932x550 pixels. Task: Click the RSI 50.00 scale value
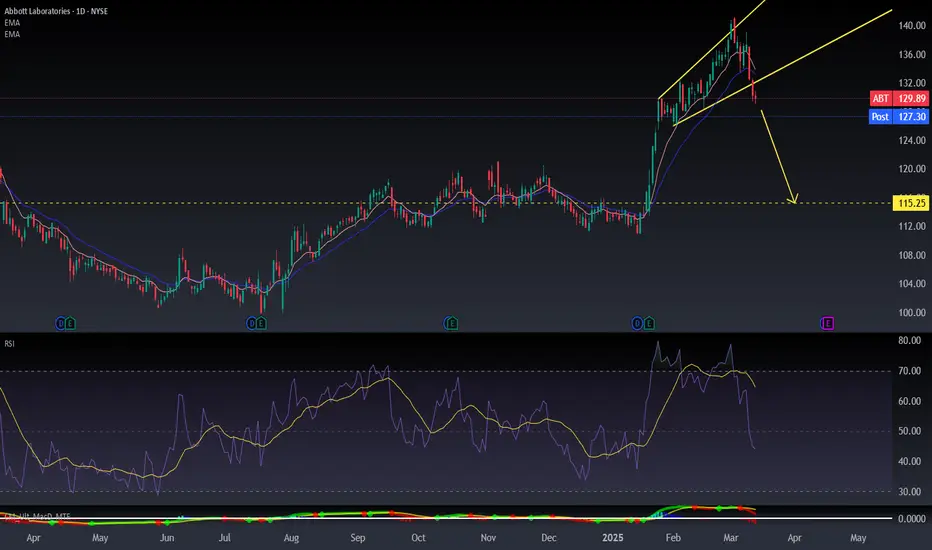909,431
